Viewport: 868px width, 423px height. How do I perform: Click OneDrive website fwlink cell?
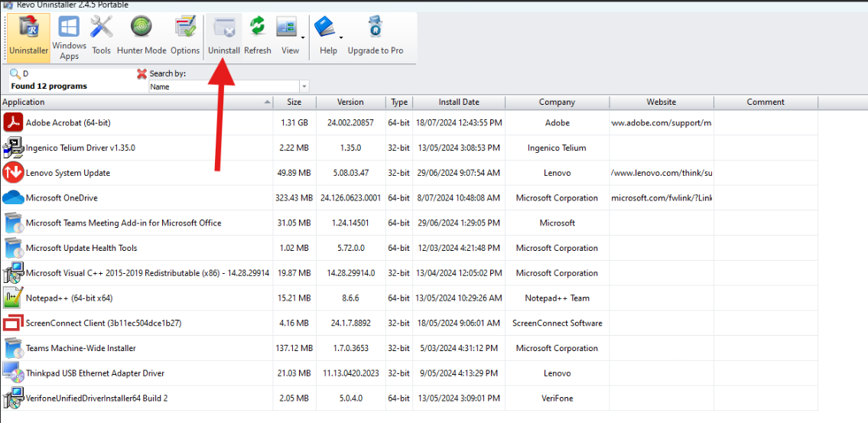point(662,197)
